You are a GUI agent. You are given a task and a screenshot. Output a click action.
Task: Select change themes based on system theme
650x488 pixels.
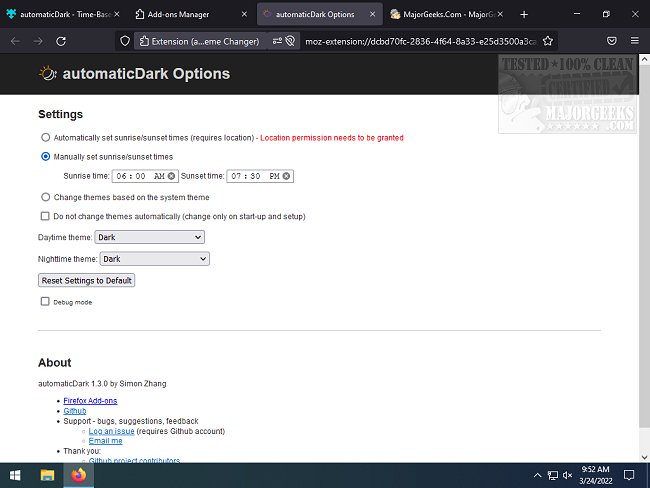coord(46,197)
